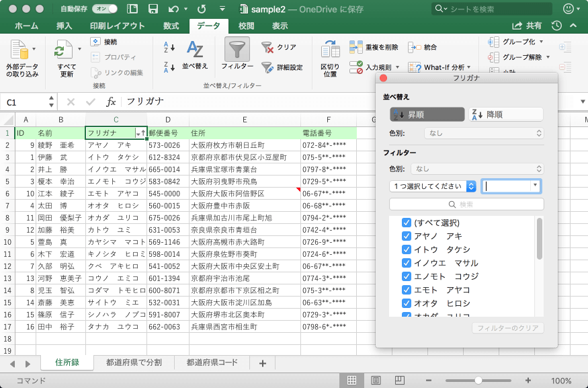
Task: Click the Save floppy disk icon
Action: [x=153, y=9]
